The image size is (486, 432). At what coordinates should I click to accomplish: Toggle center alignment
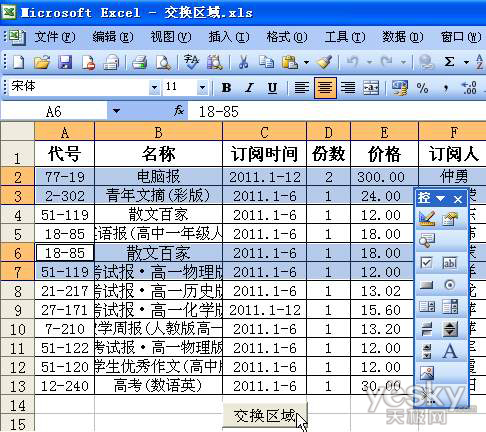[325, 88]
